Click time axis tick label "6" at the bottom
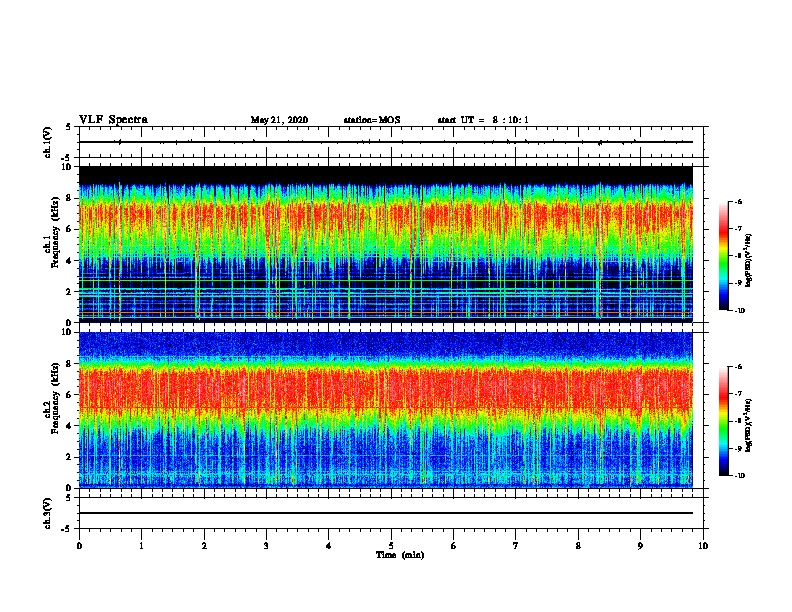 [x=454, y=546]
